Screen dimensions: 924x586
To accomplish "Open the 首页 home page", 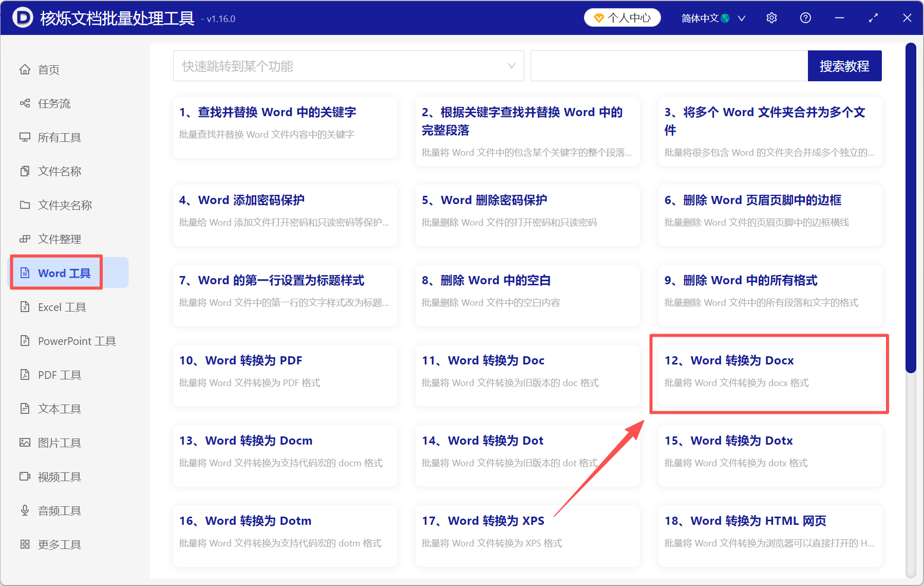I will pyautogui.click(x=48, y=69).
